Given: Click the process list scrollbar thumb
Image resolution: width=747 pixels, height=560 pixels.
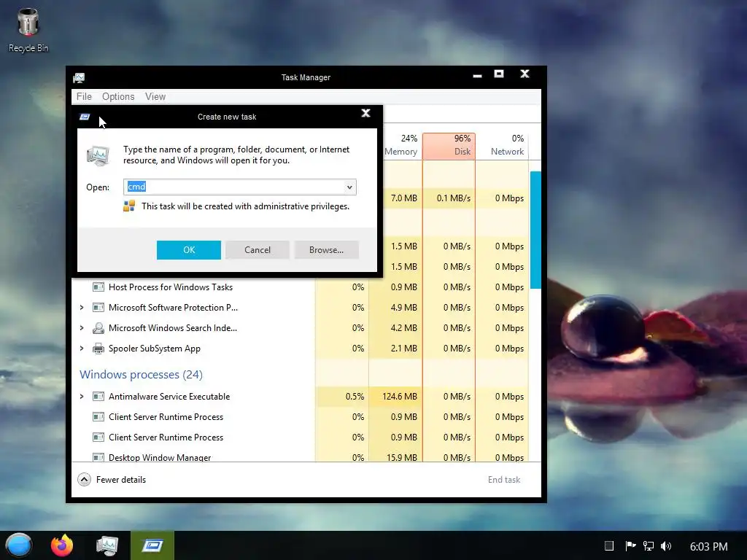Looking at the screenshot, I should click(x=535, y=230).
